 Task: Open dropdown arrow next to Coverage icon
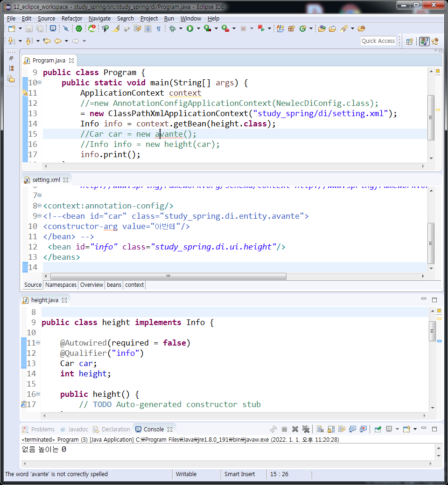(216, 29)
